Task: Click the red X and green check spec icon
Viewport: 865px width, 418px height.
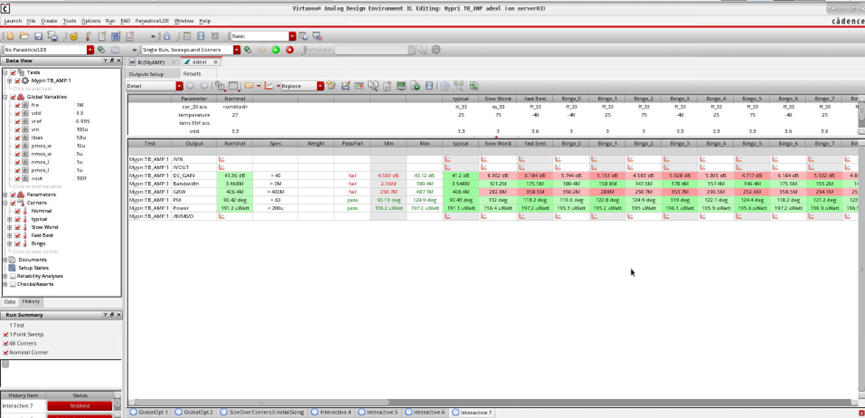Action: click(x=360, y=86)
